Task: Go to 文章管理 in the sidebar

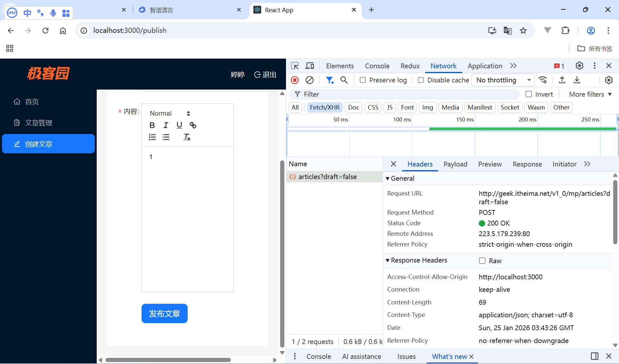Action: 39,123
